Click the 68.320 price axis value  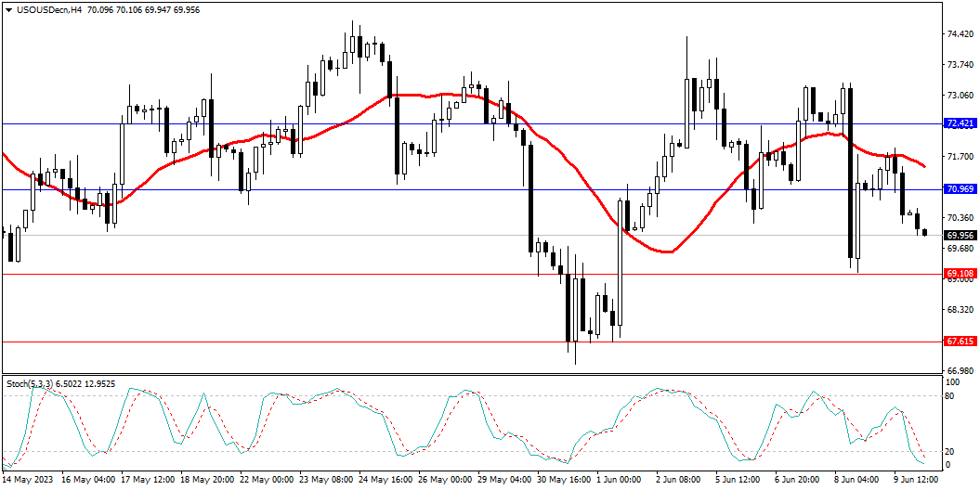pos(960,310)
